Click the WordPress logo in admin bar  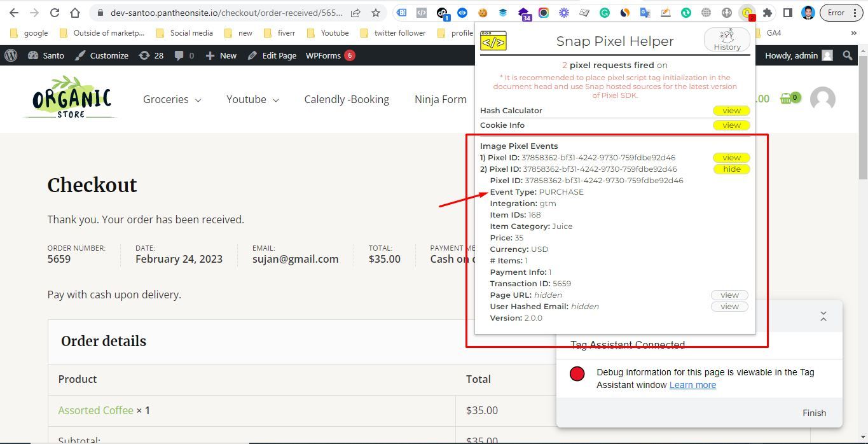coord(11,55)
